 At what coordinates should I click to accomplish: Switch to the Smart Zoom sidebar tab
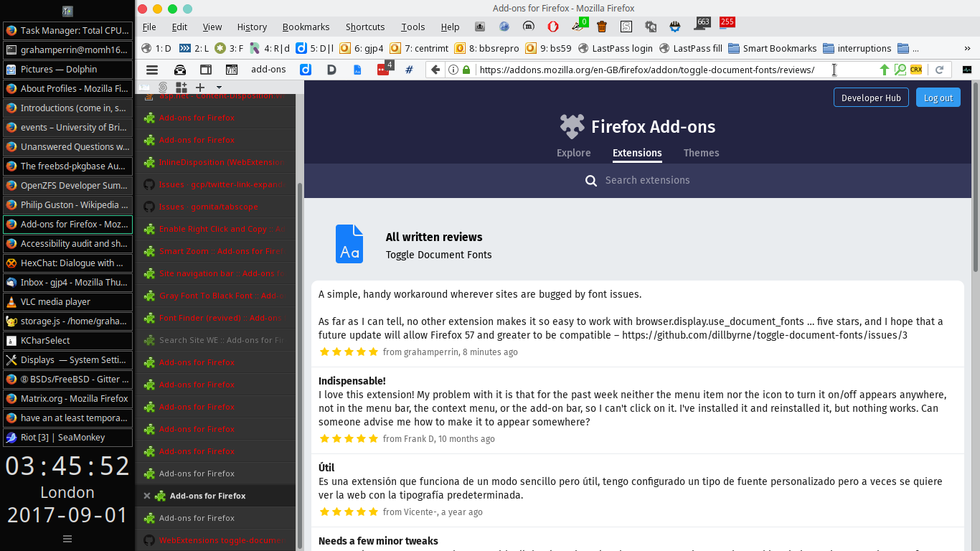[x=216, y=251]
